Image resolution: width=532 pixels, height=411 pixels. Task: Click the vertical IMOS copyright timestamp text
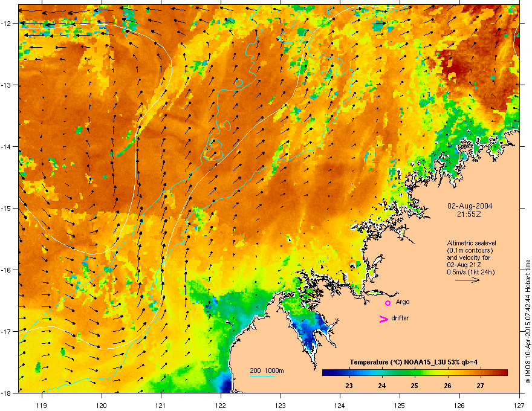tap(528, 322)
